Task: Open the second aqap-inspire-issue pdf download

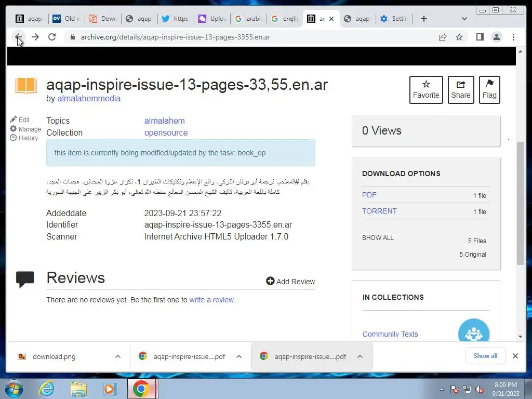Action: (x=303, y=356)
